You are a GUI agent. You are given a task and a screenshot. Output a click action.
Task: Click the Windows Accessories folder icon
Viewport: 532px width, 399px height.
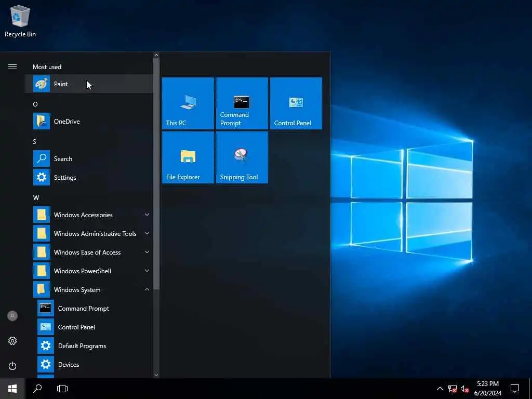[x=42, y=215]
